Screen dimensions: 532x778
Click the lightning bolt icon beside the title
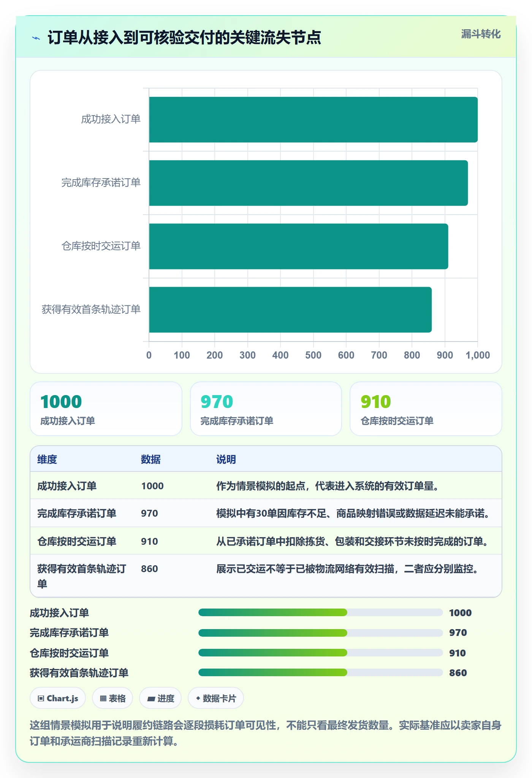36,38
